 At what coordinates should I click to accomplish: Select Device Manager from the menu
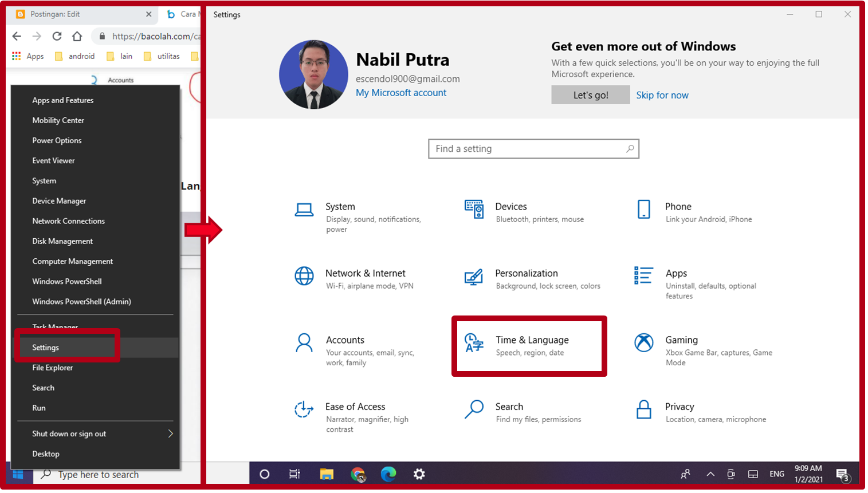58,200
